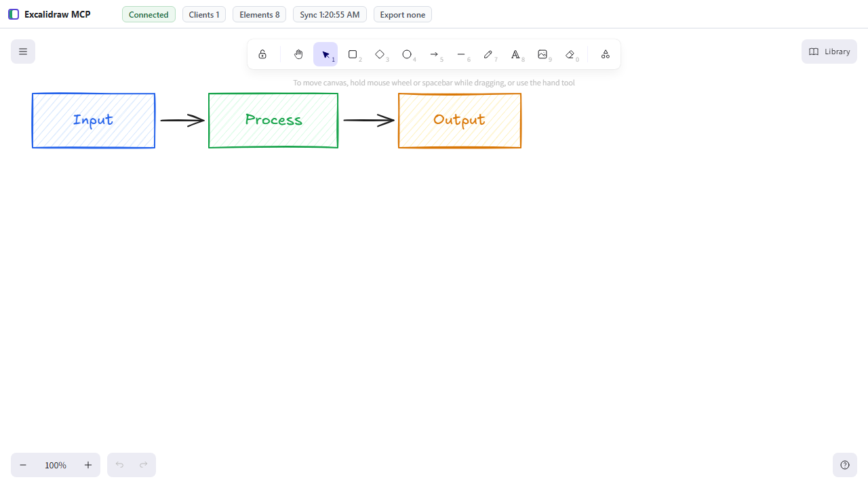Open the help question mark button
Screen dimensions: 868x488
click(845, 465)
